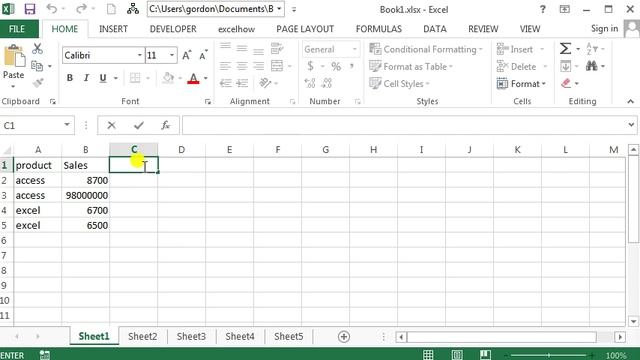Screen dimensions: 640x360
Task: Click the Cut scissors icon
Action: point(37,49)
